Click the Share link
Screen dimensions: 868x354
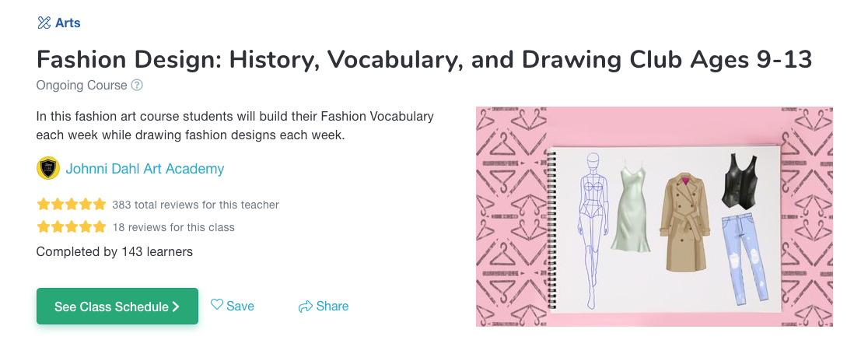(x=324, y=306)
